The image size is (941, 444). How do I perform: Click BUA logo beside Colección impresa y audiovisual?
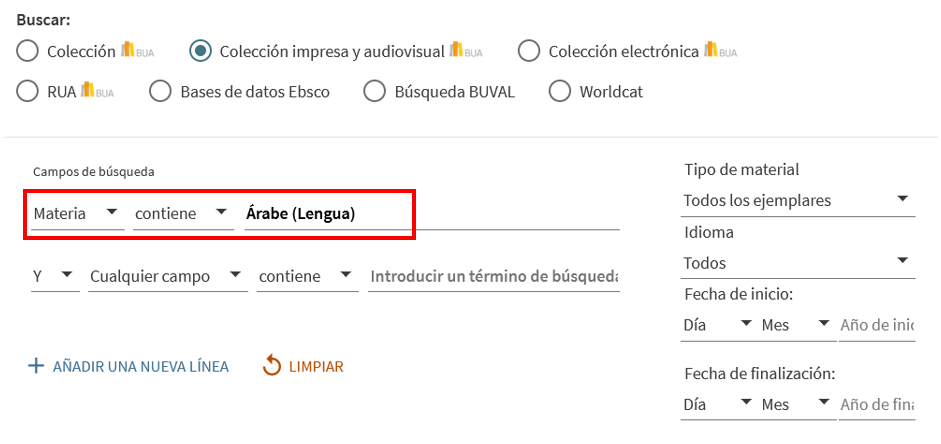point(466,50)
